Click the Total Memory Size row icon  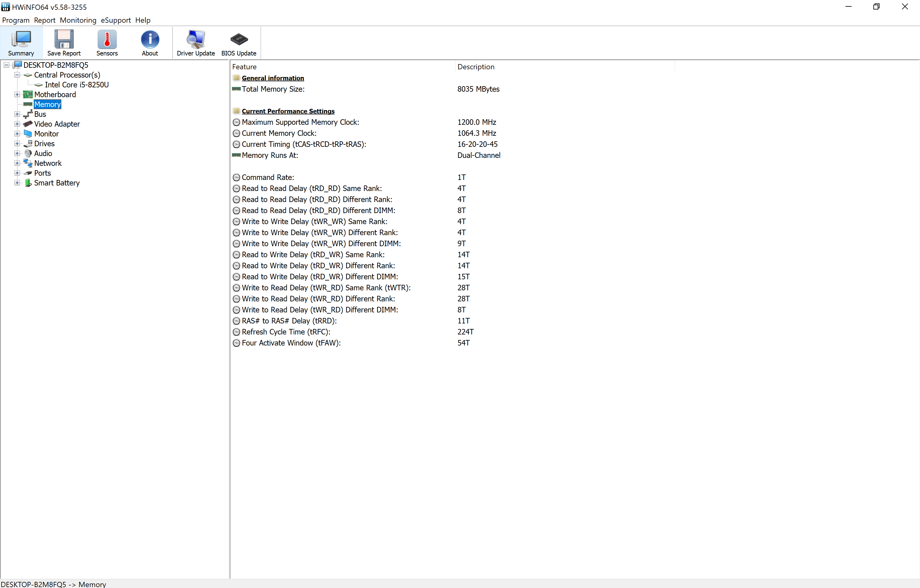(236, 89)
